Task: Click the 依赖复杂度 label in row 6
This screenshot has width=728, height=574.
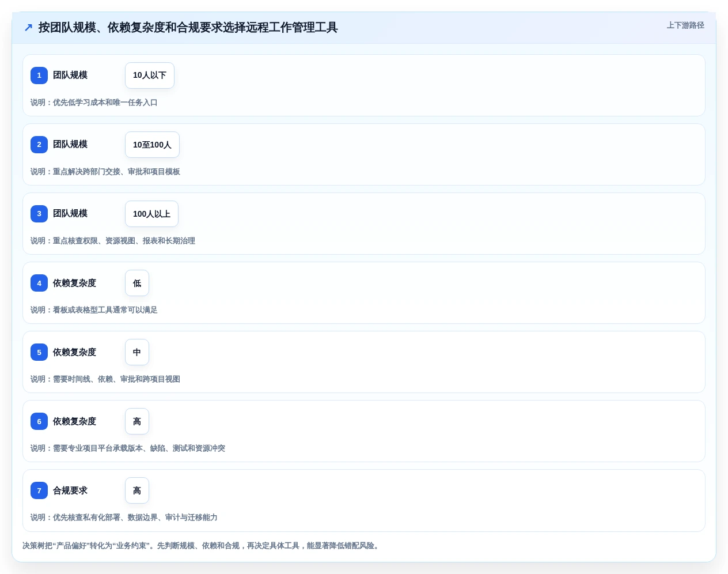Action: [x=74, y=421]
